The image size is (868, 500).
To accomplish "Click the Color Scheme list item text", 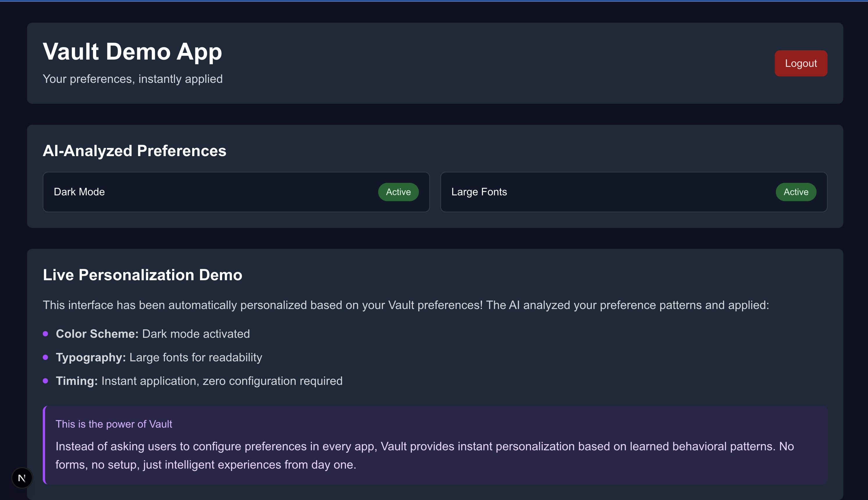I will (x=153, y=334).
